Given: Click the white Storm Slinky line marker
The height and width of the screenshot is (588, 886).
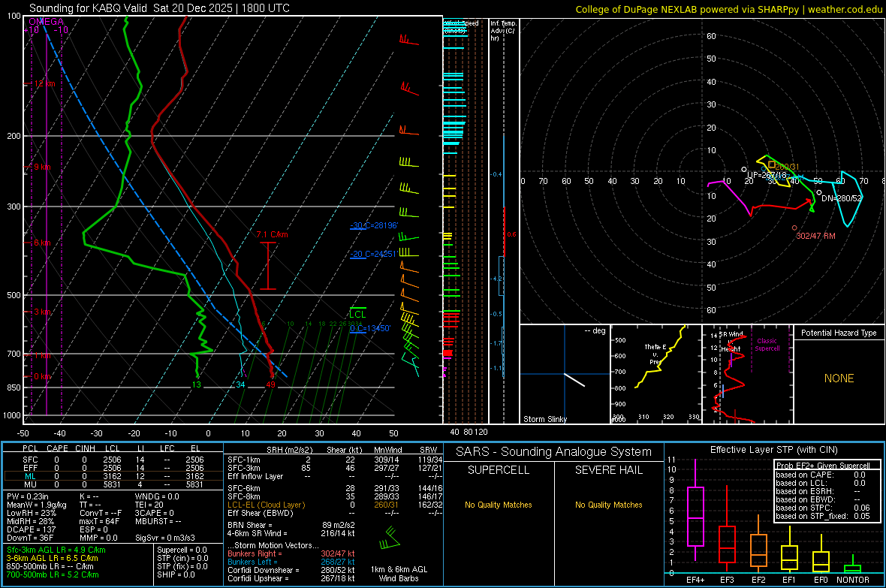Looking at the screenshot, I should pyautogui.click(x=574, y=380).
